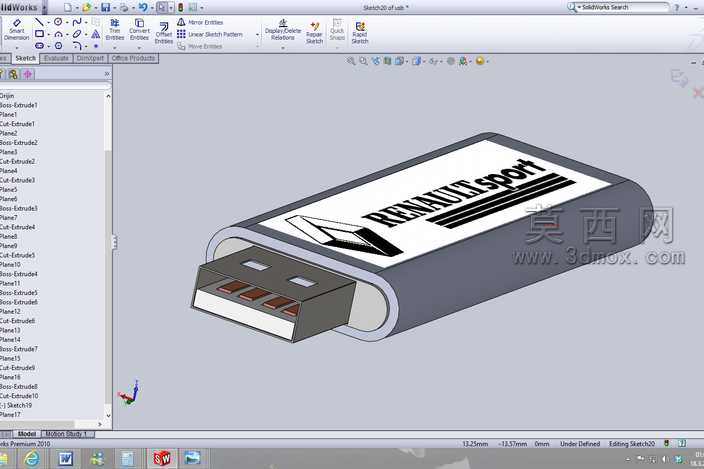The height and width of the screenshot is (469, 704).
Task: Open the Undo dropdown arrow
Action: (x=152, y=8)
